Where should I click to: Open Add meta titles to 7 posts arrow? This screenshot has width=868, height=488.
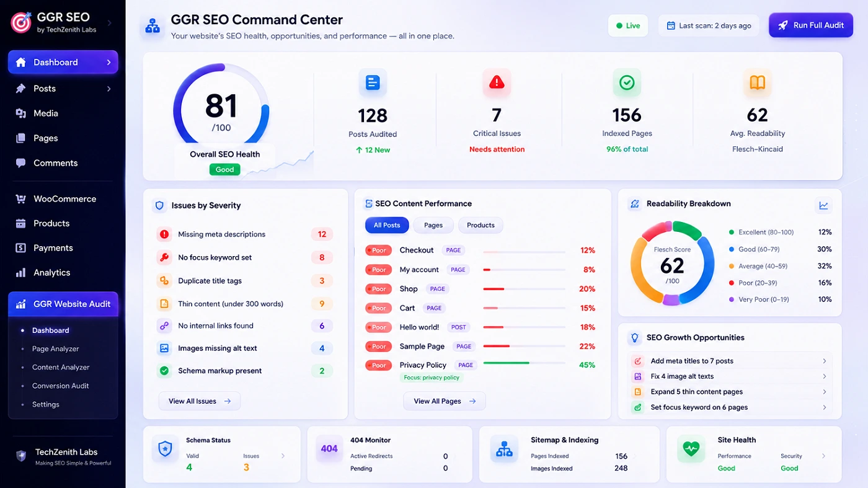coord(824,361)
